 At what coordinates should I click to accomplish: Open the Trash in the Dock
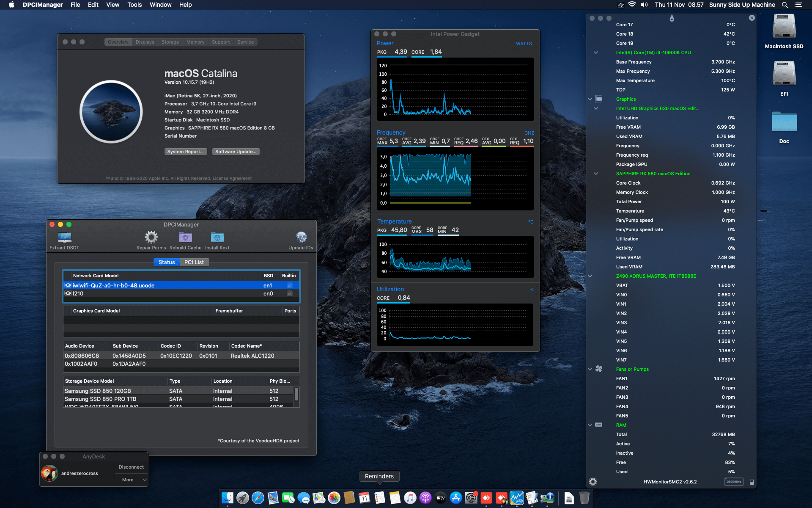[584, 498]
